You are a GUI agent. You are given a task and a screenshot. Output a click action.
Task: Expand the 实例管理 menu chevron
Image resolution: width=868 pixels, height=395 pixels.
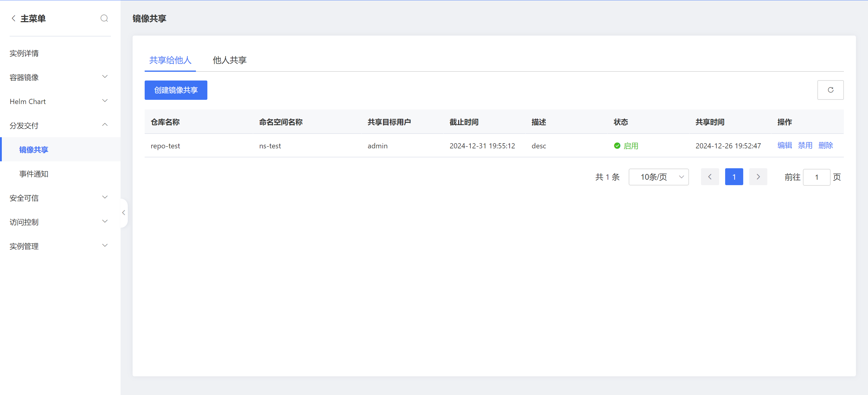pyautogui.click(x=105, y=246)
